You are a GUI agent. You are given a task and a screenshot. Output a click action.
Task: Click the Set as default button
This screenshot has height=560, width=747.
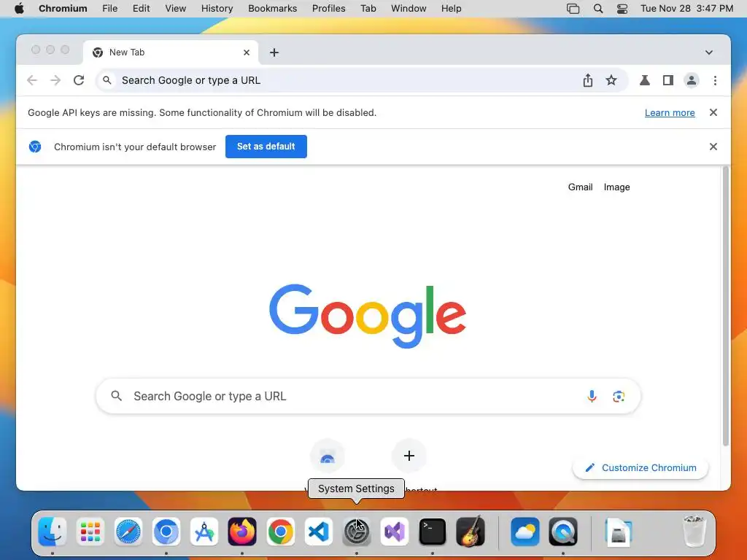click(x=266, y=147)
